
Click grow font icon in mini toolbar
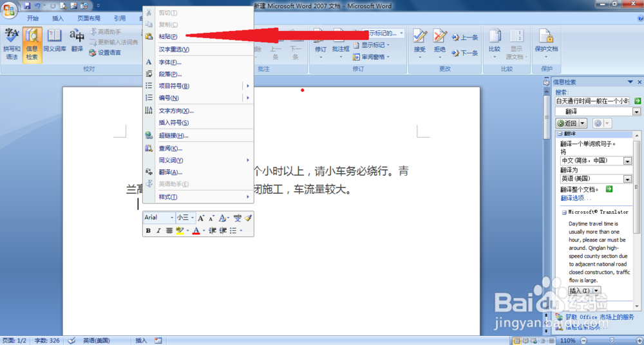(x=201, y=218)
